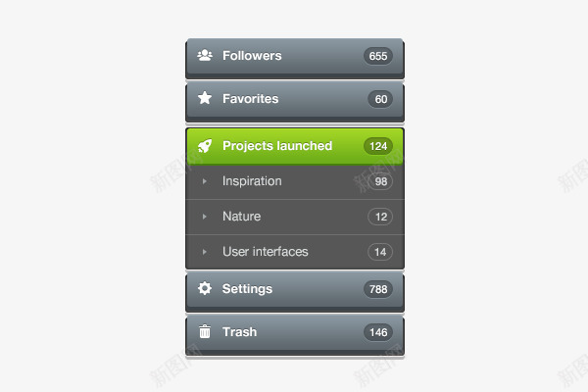This screenshot has height=392, width=588.
Task: Select the User interfaces sub-item
Action: click(295, 252)
